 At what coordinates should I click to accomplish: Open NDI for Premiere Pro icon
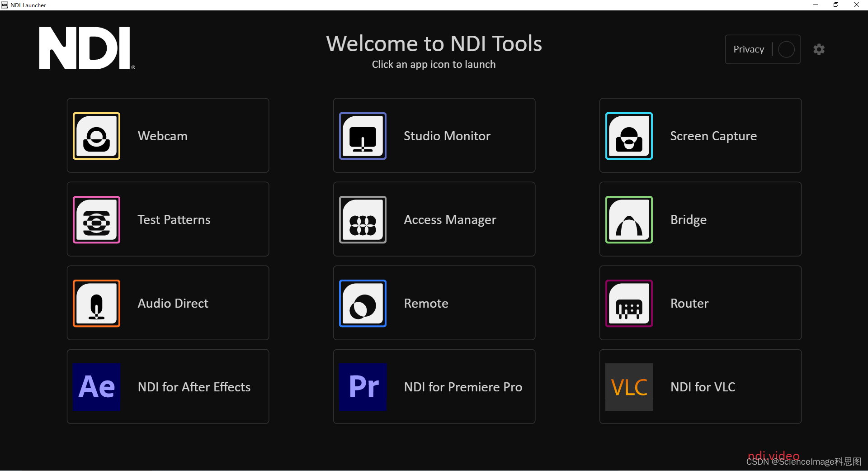click(x=363, y=387)
